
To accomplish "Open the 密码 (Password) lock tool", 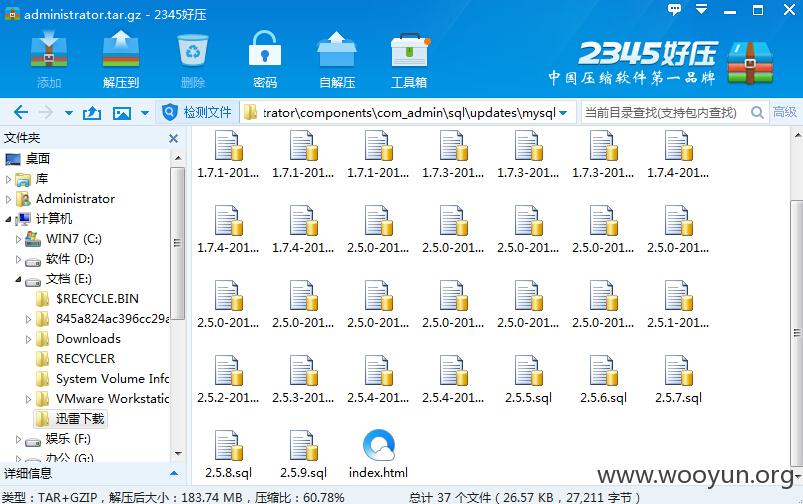I will [265, 59].
